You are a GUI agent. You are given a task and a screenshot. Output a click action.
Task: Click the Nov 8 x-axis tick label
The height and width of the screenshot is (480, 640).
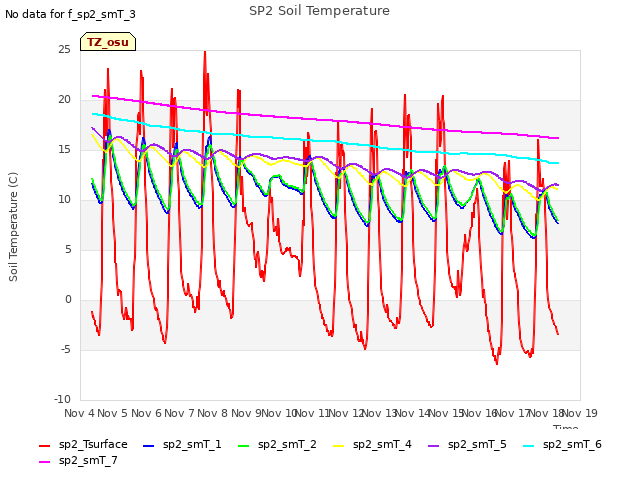pyautogui.click(x=213, y=413)
